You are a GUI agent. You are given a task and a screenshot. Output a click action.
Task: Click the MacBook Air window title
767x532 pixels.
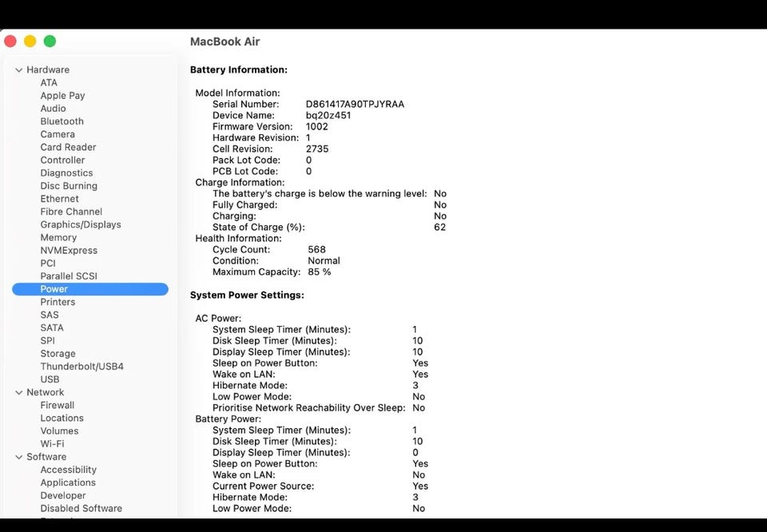pyautogui.click(x=225, y=42)
